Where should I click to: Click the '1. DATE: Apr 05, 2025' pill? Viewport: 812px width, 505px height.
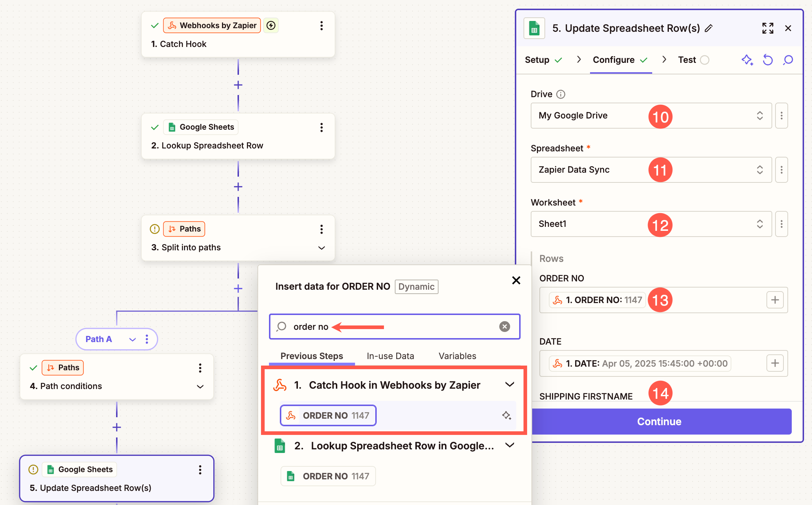(x=640, y=363)
